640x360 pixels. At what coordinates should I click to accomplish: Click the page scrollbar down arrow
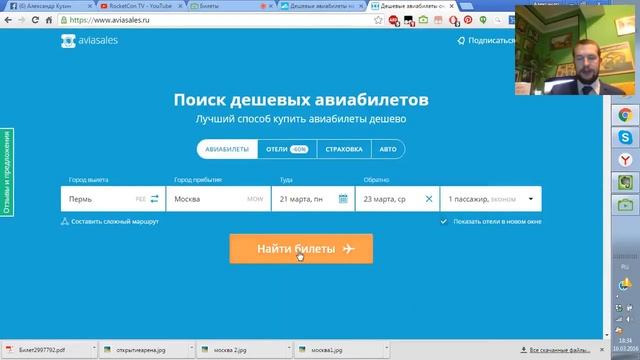[x=607, y=335]
